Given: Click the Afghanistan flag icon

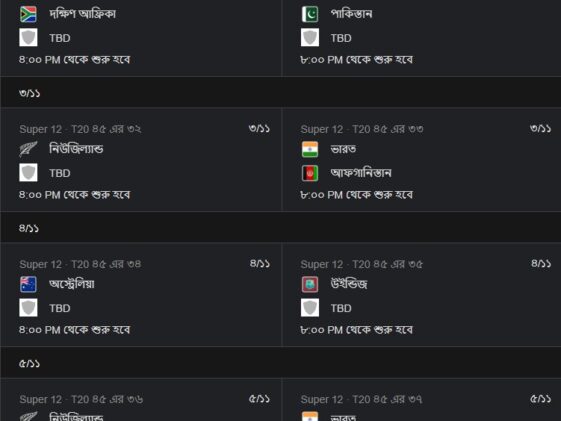Looking at the screenshot, I should point(310,173).
